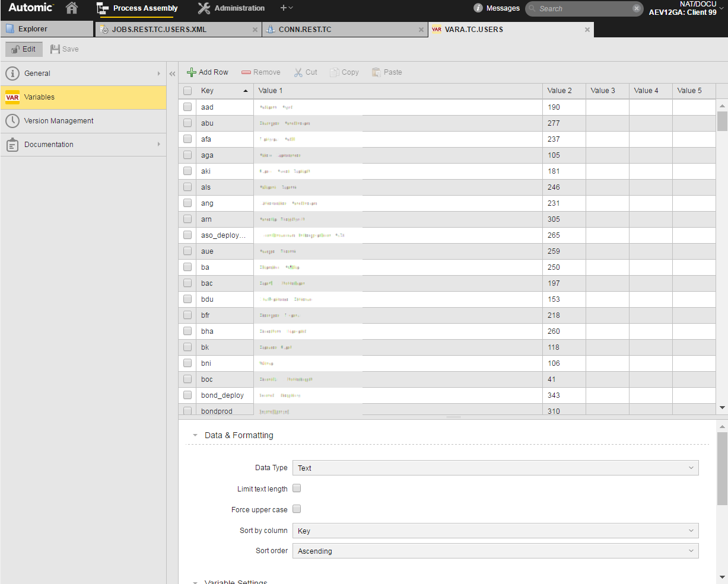
Task: Select the Remove icon in the toolbar
Action: tap(246, 72)
